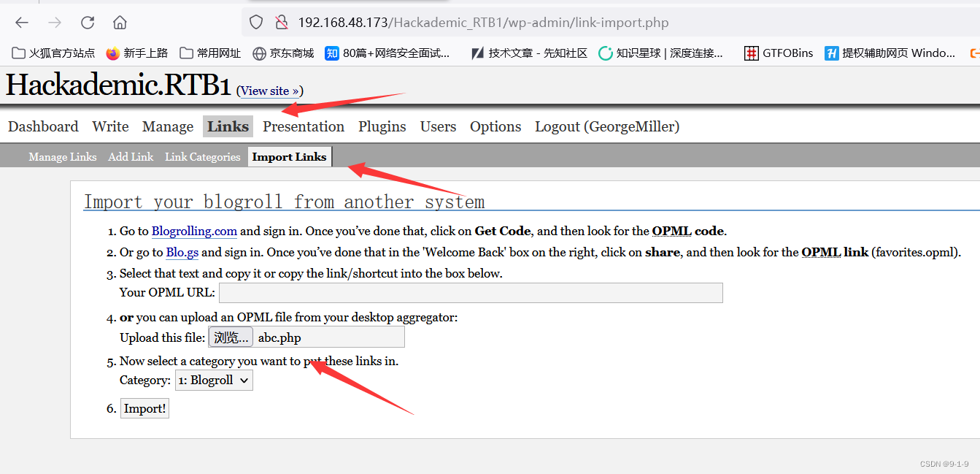Open the Blogrolling.com link
Viewport: 980px width, 474px height.
(194, 231)
